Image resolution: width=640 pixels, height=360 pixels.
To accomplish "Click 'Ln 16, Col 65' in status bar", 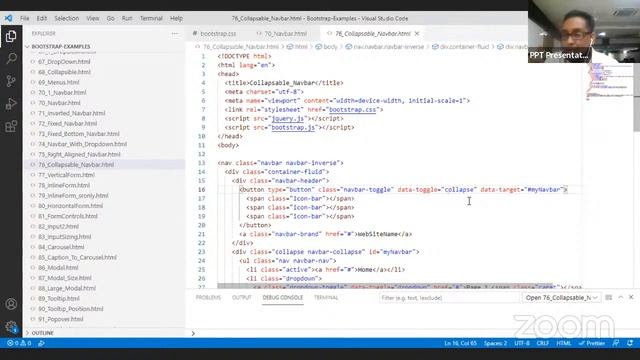I will [460, 343].
